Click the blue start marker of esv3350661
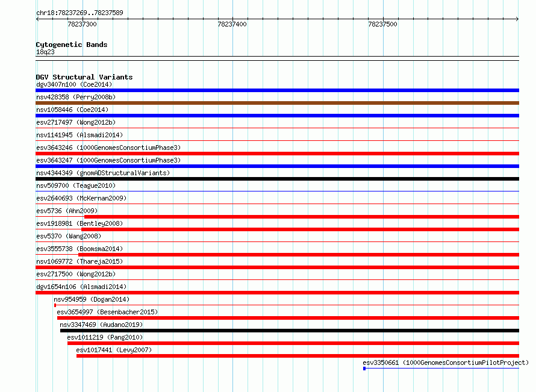The image size is (536, 392). click(364, 369)
